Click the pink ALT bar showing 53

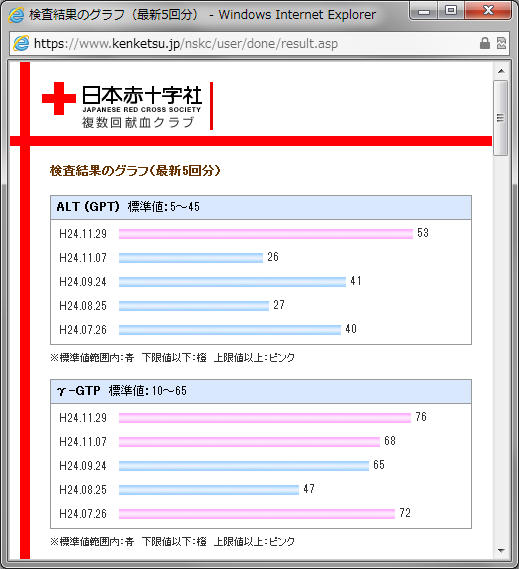tap(266, 234)
